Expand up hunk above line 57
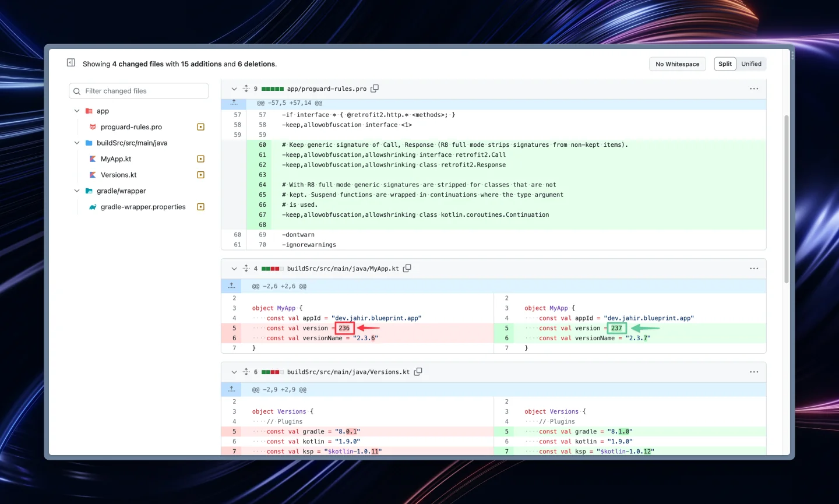Screen dimensions: 839x504 tap(234, 103)
